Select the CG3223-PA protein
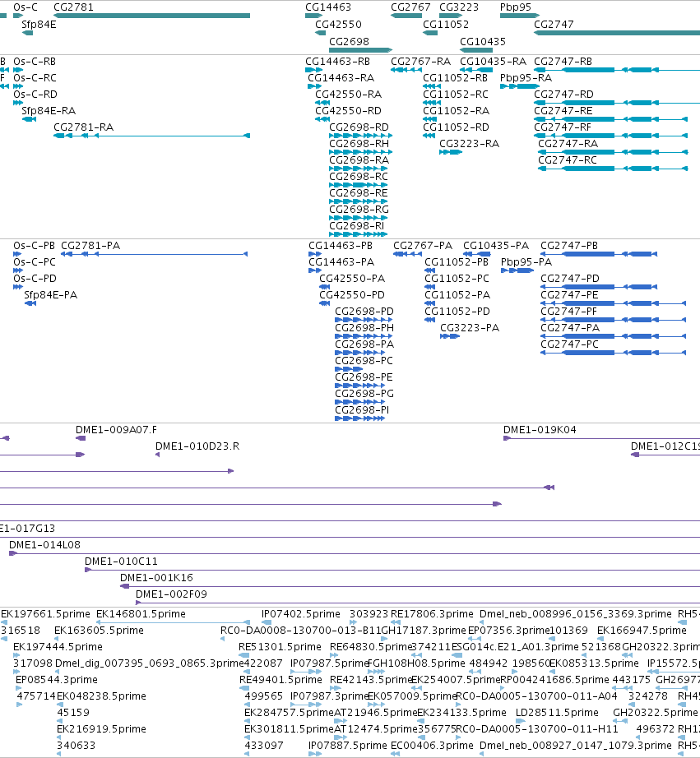700x758 pixels. click(450, 336)
